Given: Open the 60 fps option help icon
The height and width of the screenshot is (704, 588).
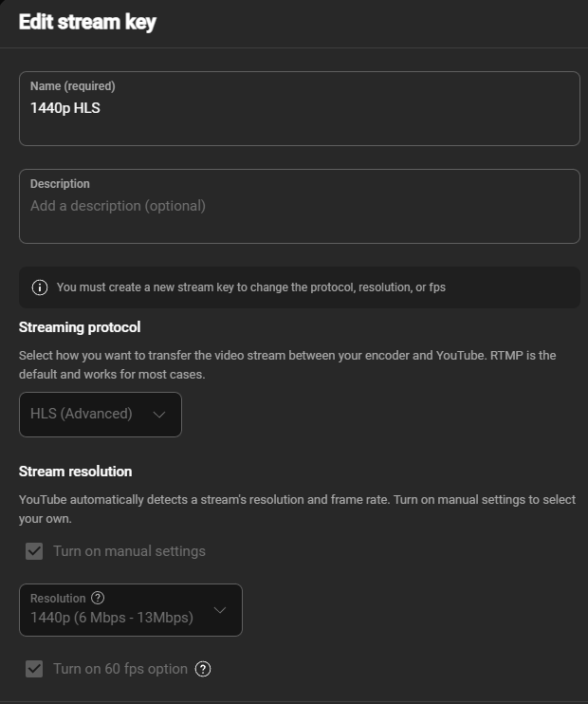Looking at the screenshot, I should 203,669.
